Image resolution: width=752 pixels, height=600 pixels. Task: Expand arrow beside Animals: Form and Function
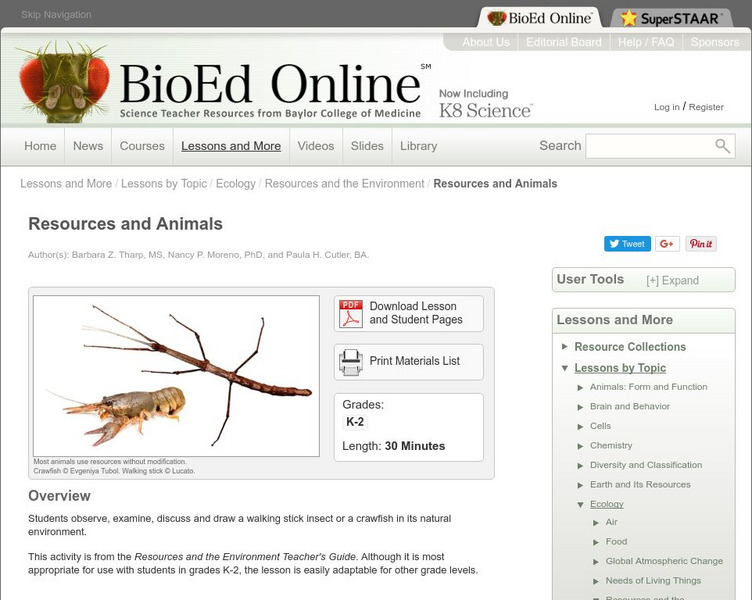580,388
